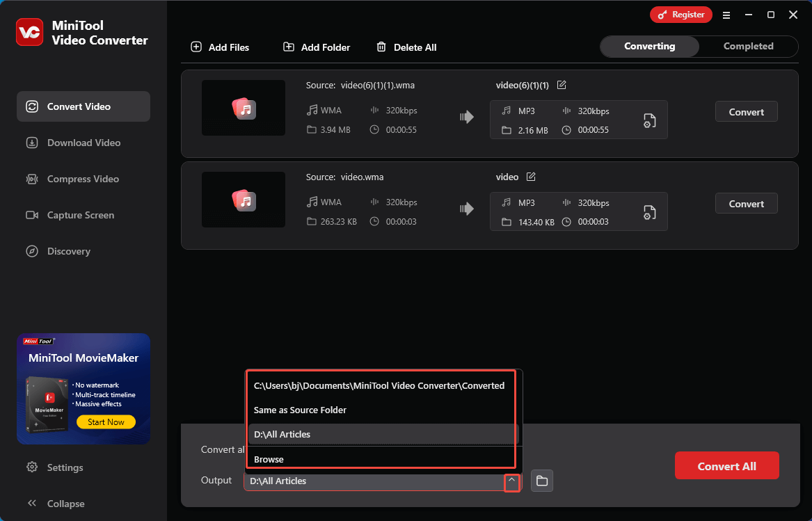Switch to the Converting tab
This screenshot has height=521, width=812.
pos(649,46)
